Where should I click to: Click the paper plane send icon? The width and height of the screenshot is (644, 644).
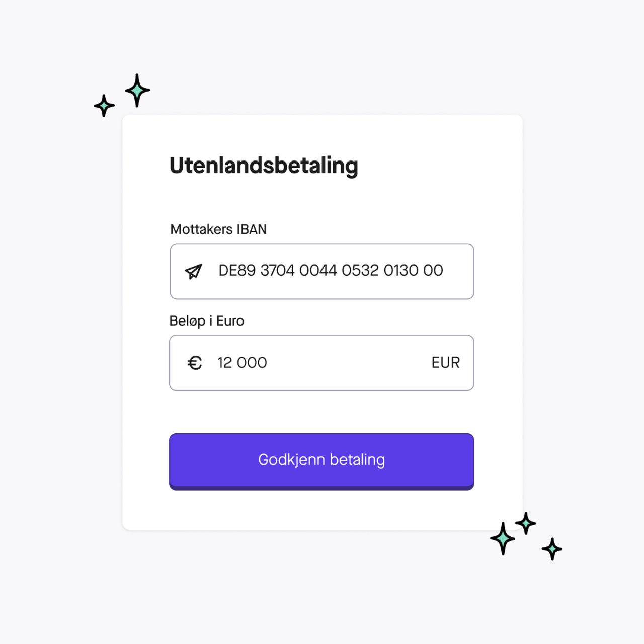click(x=194, y=271)
